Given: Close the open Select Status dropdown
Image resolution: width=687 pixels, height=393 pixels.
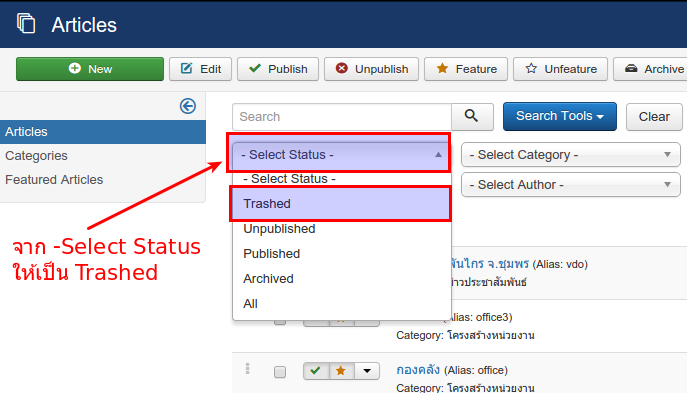Looking at the screenshot, I should coord(341,155).
